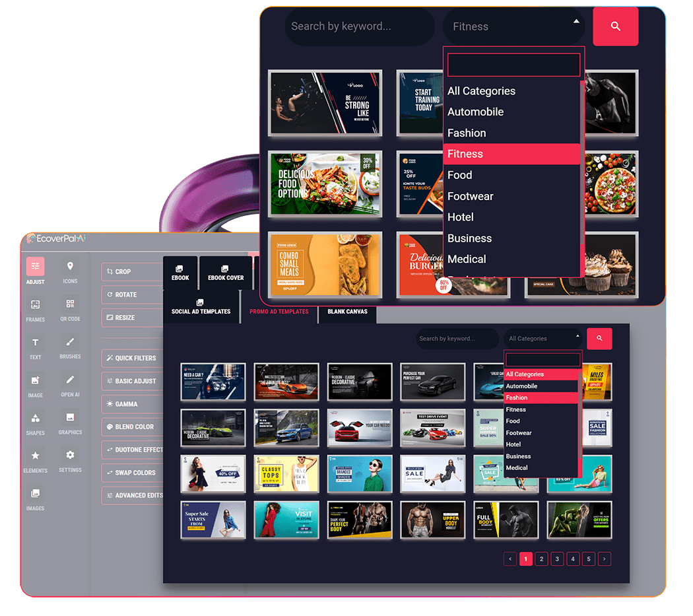
Task: Open the large Fitness category dropdown
Action: (x=514, y=26)
